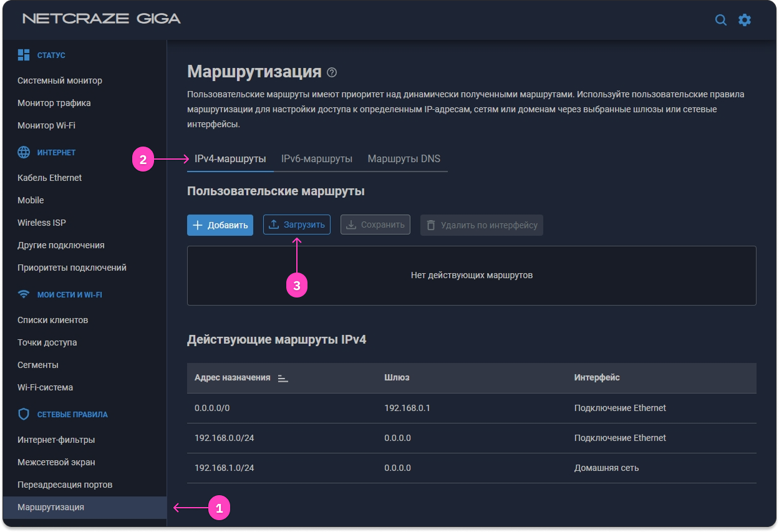The height and width of the screenshot is (532, 779).
Task: Switch to IPv6-маршруты tab
Action: (x=317, y=158)
